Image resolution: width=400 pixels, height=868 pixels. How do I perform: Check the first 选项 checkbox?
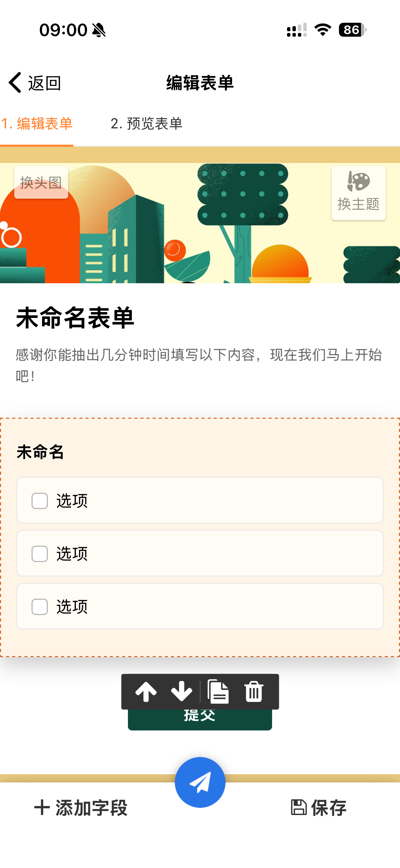pos(39,501)
